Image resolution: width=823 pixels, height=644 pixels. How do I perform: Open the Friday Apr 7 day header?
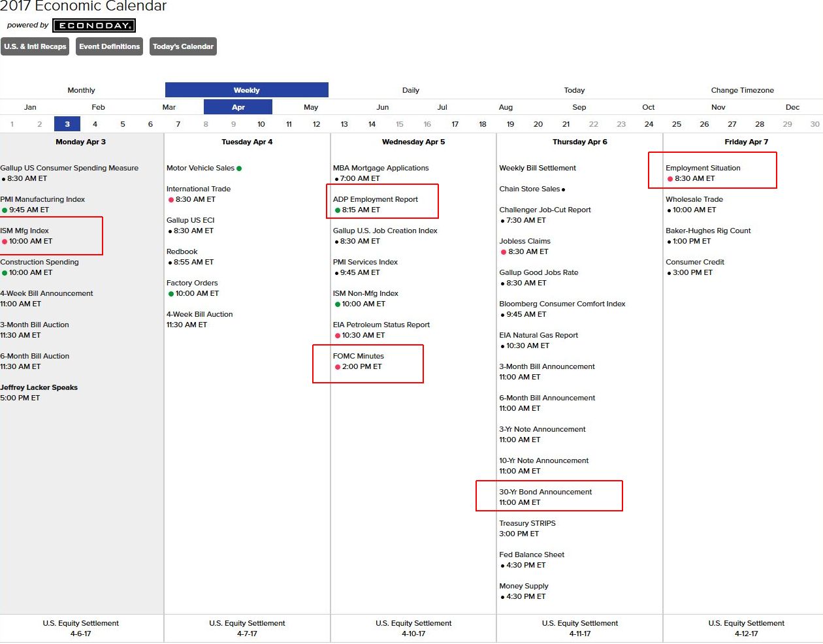coord(747,142)
